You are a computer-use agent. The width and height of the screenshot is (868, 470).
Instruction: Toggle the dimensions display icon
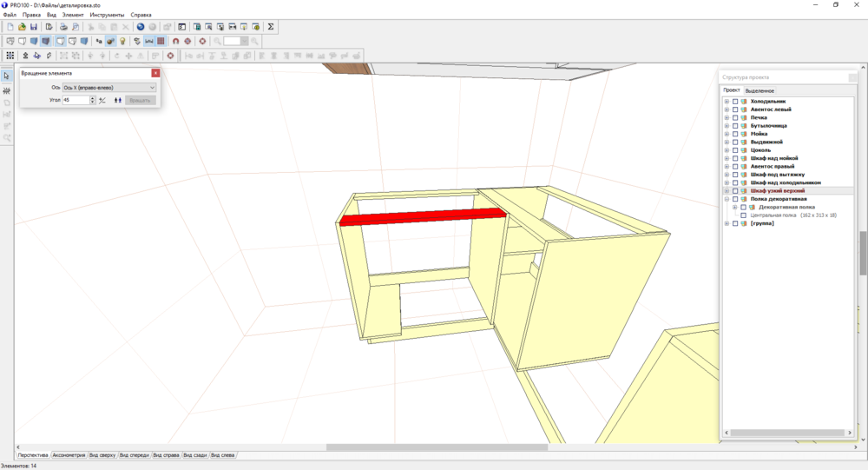pos(149,41)
